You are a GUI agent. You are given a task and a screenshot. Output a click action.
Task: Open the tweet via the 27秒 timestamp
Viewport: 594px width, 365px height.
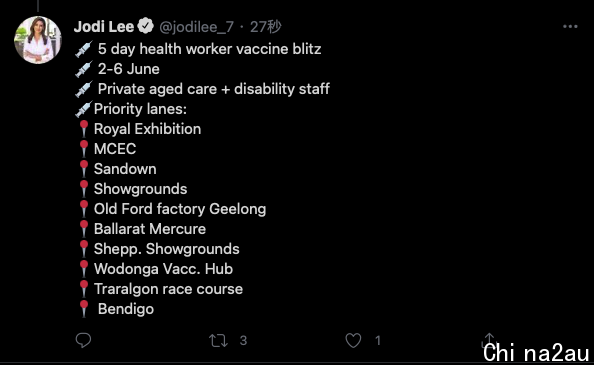click(x=266, y=27)
